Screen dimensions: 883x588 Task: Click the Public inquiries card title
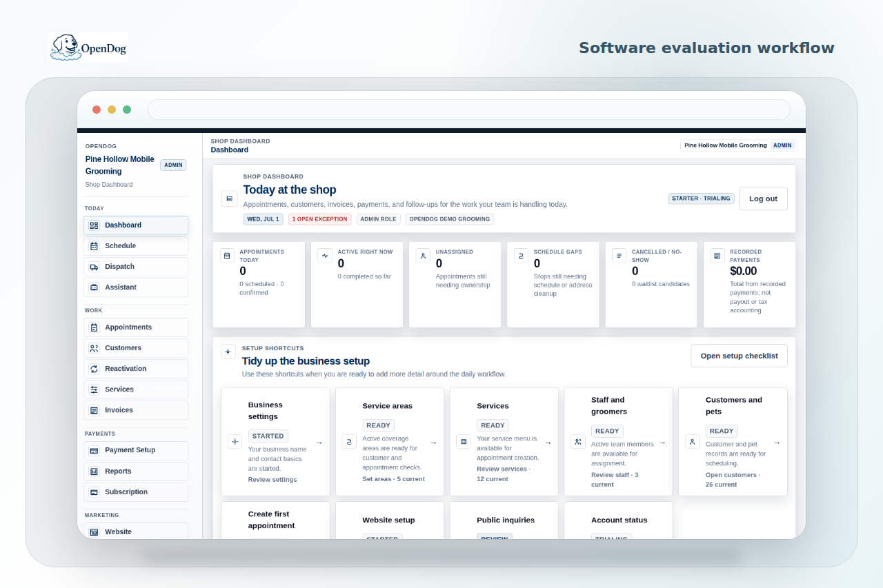tap(506, 520)
